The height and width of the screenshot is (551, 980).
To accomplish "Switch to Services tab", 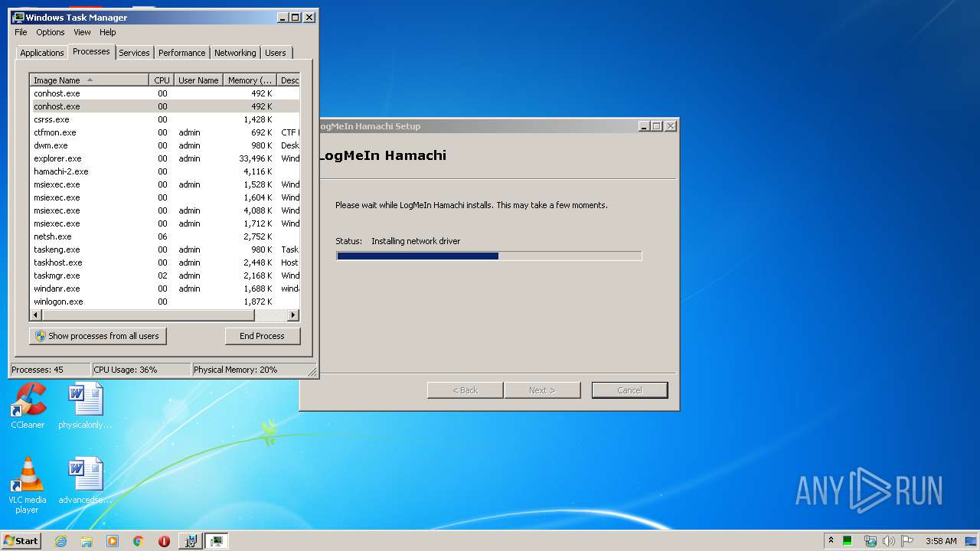I will (x=134, y=53).
